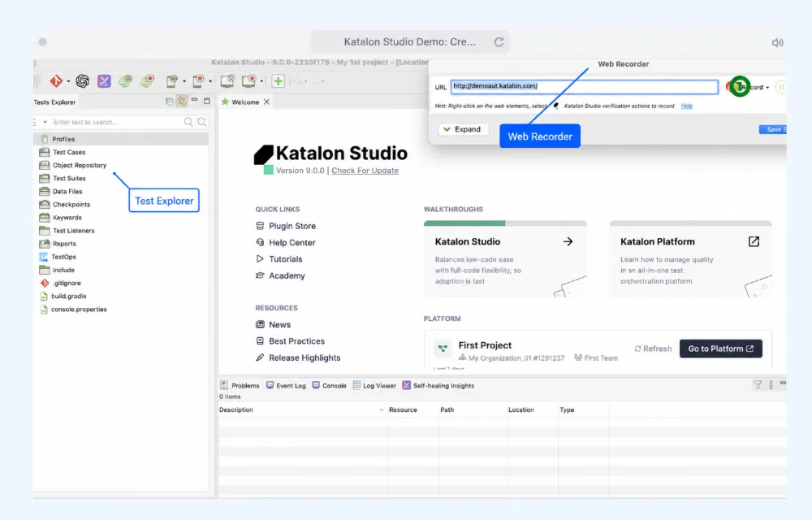Click the Check For Update link

click(x=365, y=171)
